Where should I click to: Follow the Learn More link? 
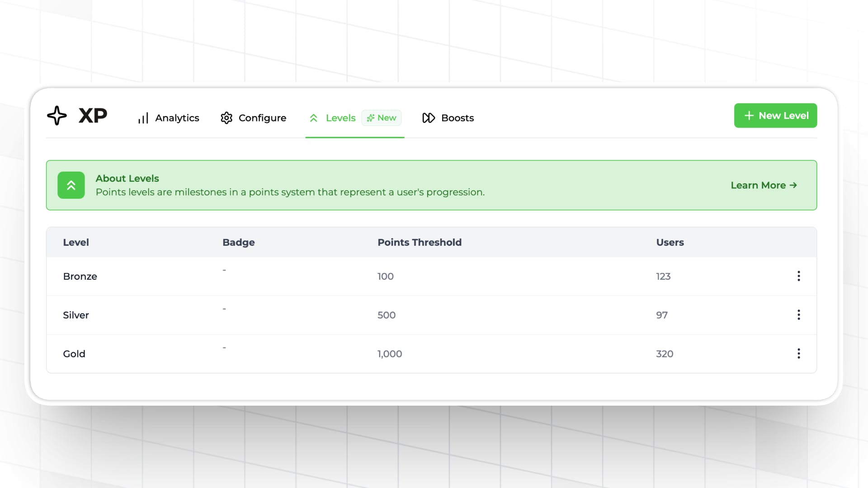click(764, 185)
